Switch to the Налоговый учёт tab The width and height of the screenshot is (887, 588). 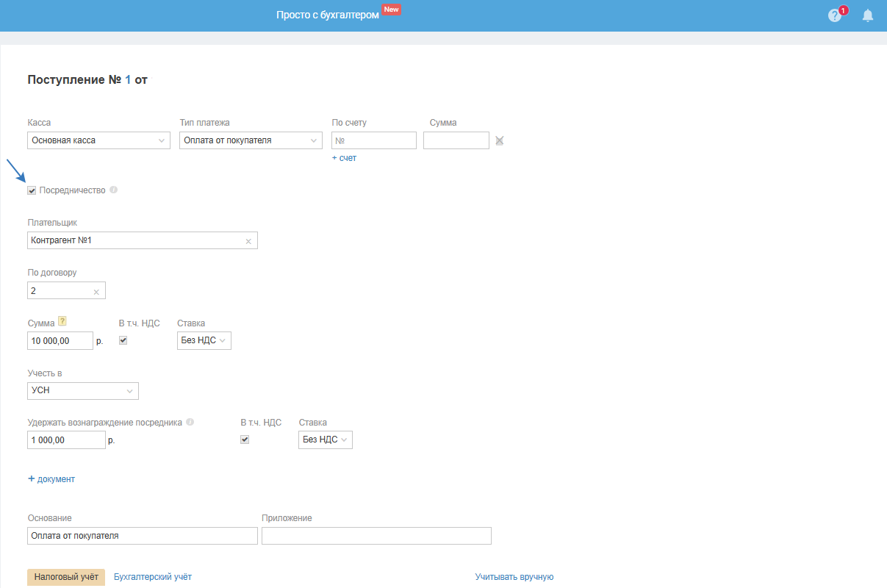point(66,577)
